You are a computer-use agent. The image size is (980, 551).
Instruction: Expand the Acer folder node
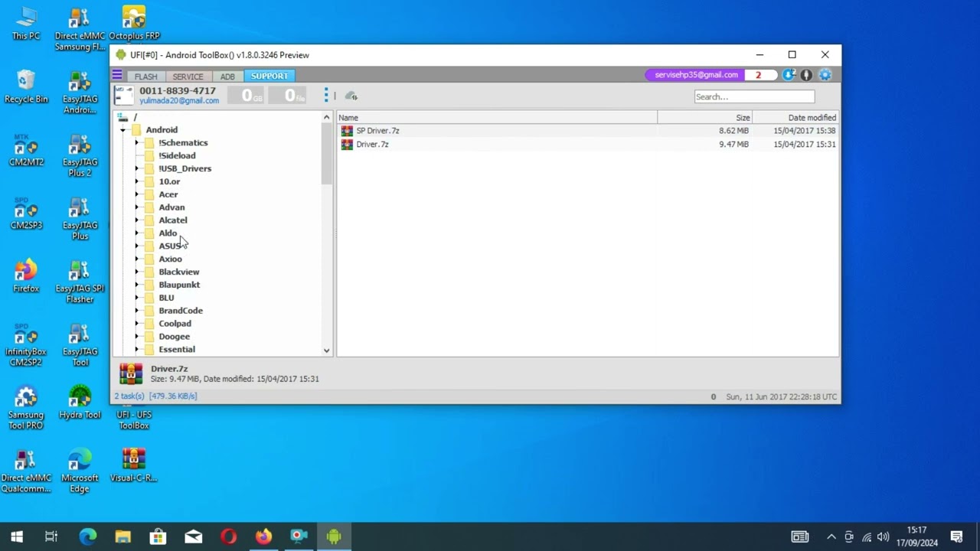click(136, 195)
